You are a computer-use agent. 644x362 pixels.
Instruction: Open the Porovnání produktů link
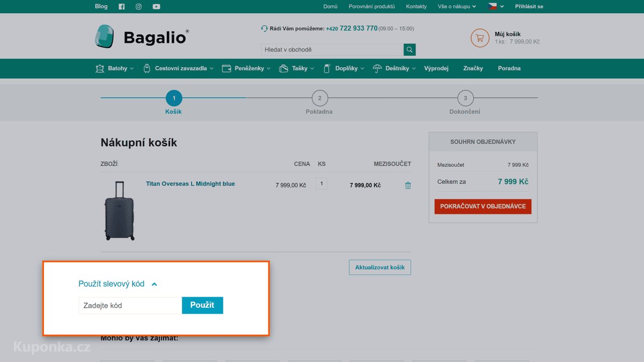tap(371, 6)
